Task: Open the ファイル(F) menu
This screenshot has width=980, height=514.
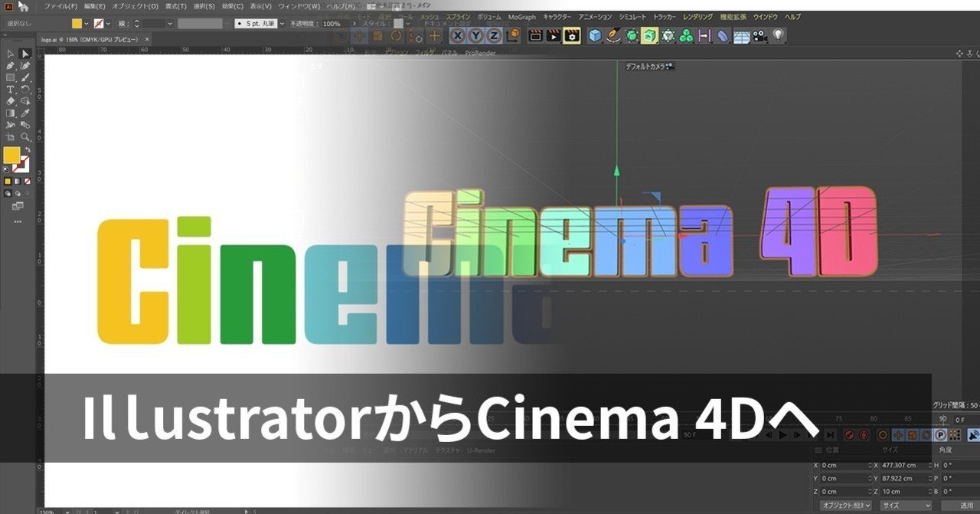Action: [60, 6]
